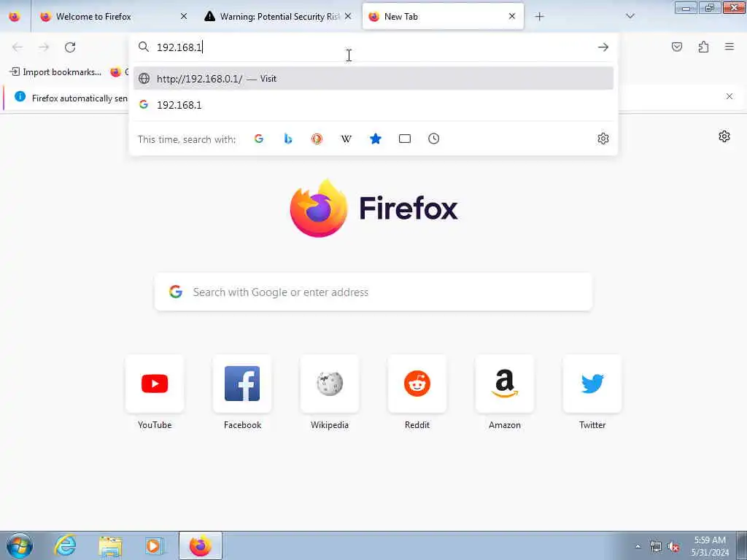Search History with the clock icon
This screenshot has height=560, width=747.
click(x=433, y=139)
